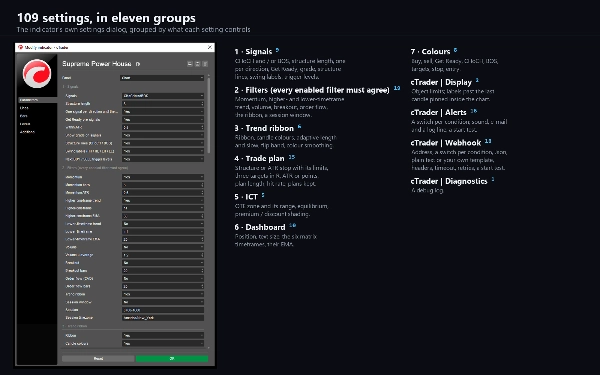This screenshot has width=600, height=375.
Task: Click the '5 · ICT' heading
Action: point(246,197)
